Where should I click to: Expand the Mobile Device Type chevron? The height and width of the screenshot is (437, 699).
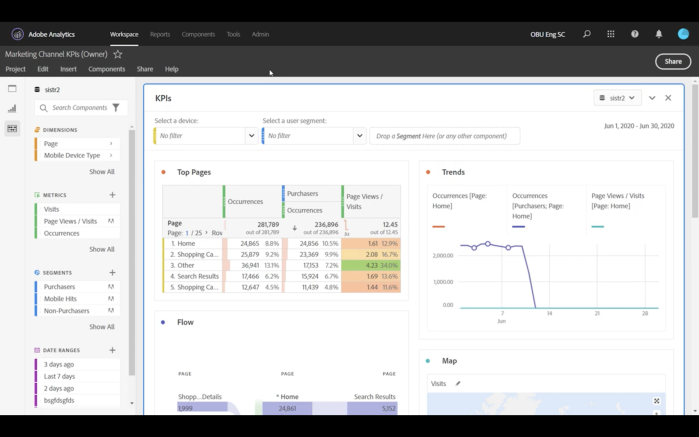click(111, 155)
